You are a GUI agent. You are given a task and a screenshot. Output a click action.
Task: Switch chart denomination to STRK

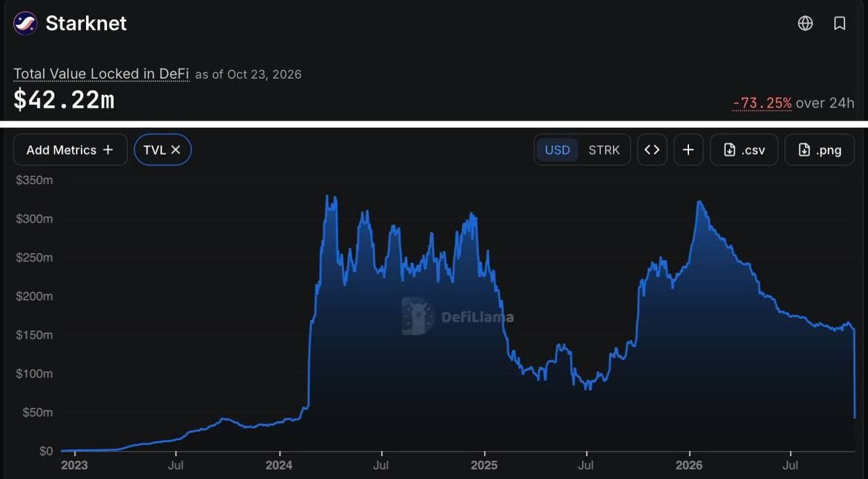(604, 150)
